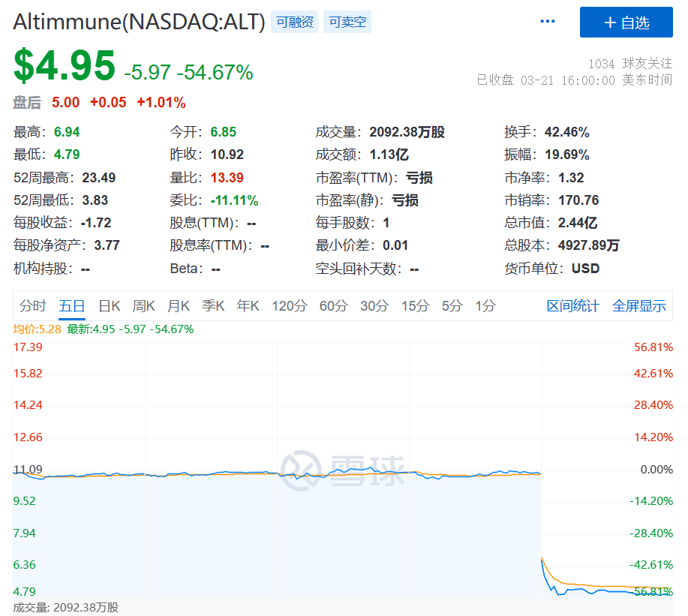Open the three-dot more options menu
The height and width of the screenshot is (616, 688).
point(548,22)
